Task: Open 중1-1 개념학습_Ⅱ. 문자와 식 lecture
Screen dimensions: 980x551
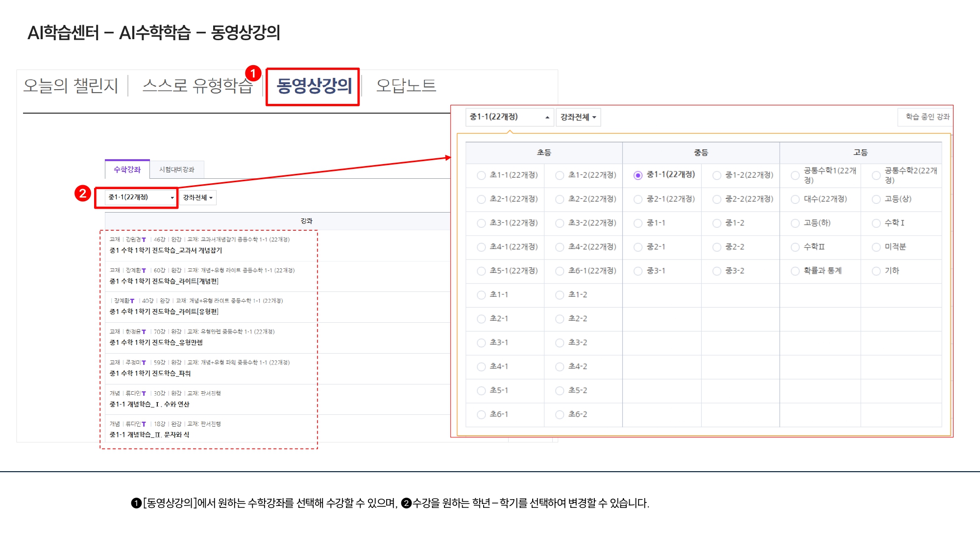Action: point(149,434)
